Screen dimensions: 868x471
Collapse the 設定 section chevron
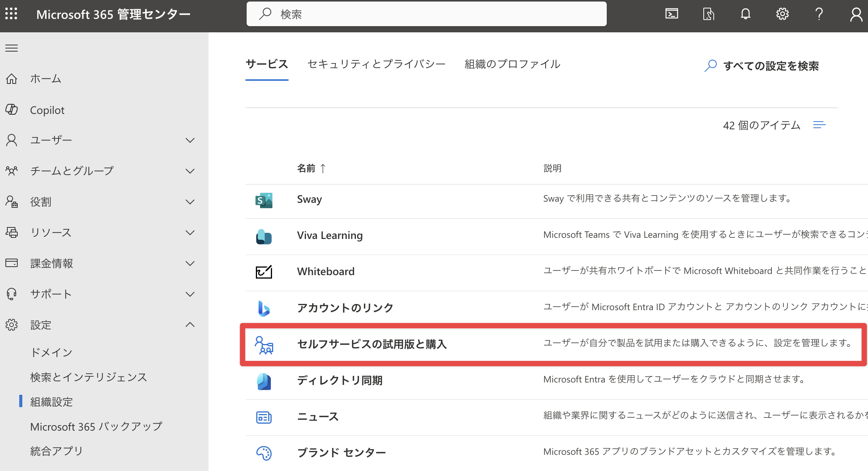(x=190, y=324)
